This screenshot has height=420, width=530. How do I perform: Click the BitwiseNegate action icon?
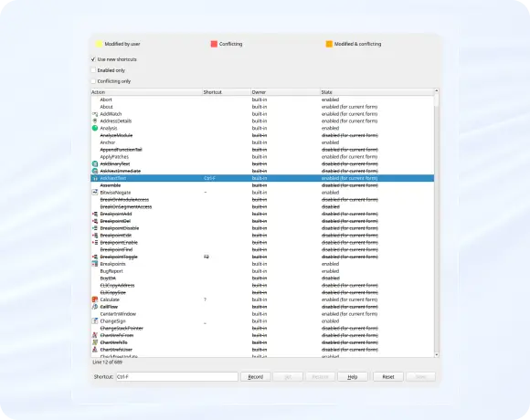[x=95, y=192]
